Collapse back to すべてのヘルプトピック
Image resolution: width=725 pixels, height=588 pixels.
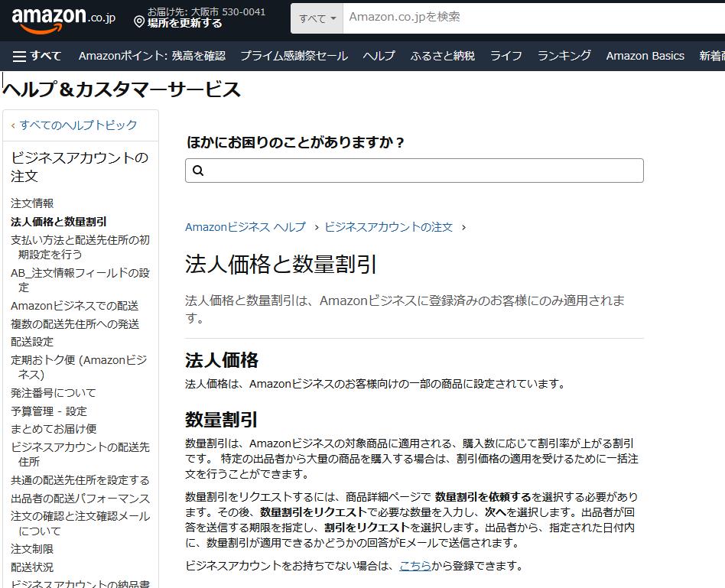[x=73, y=124]
